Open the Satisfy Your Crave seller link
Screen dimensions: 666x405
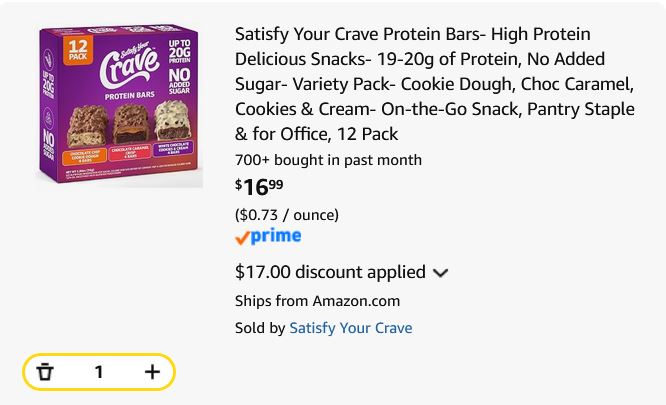pos(351,328)
